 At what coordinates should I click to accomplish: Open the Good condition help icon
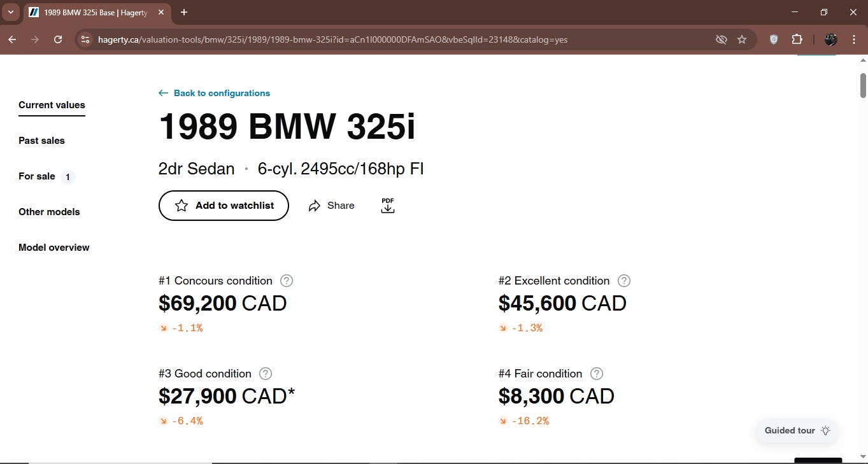point(266,374)
